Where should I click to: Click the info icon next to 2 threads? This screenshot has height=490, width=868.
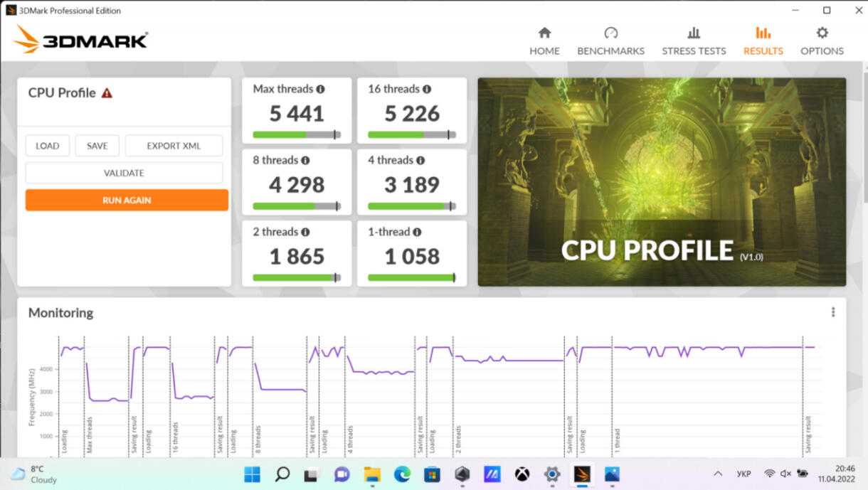(x=305, y=232)
